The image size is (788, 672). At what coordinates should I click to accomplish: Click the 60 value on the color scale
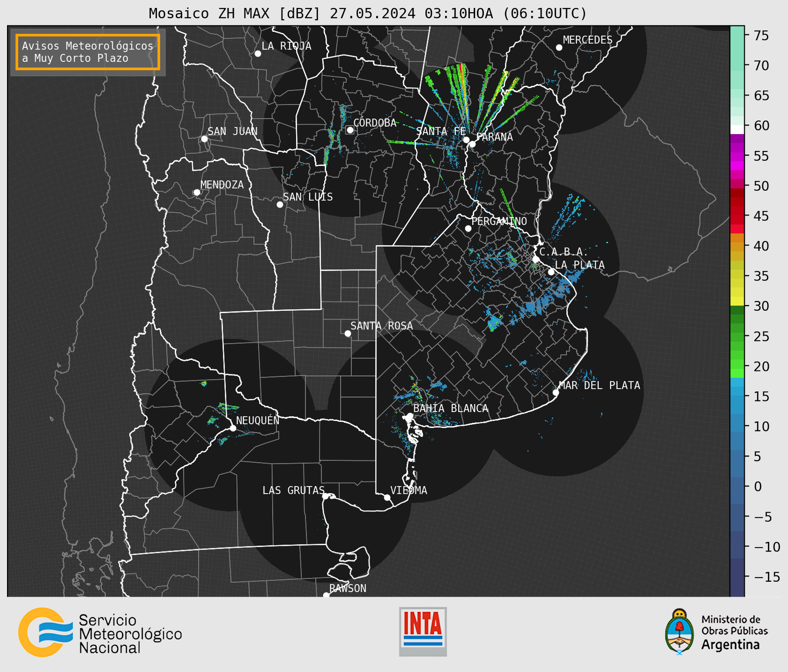[761, 126]
